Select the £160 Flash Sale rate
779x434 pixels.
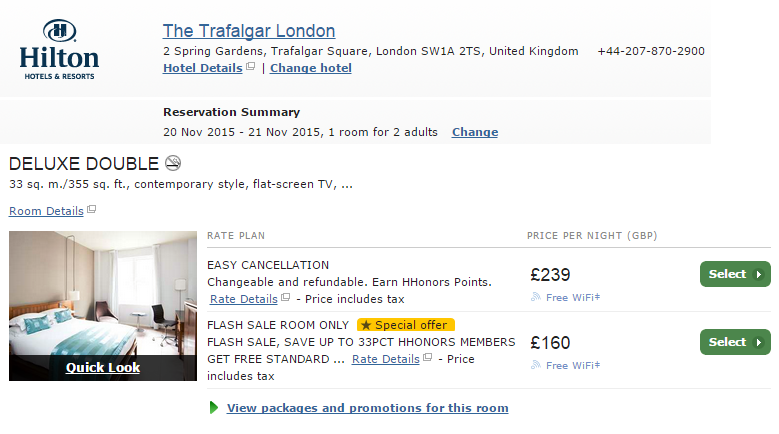pos(735,342)
